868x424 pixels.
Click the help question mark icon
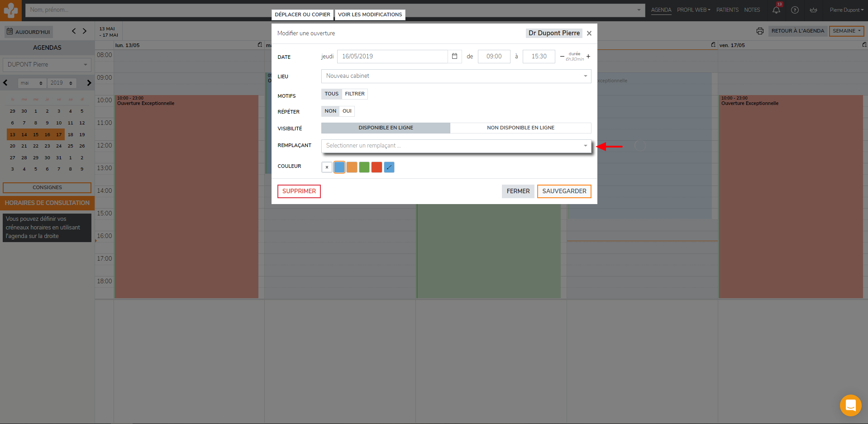tap(795, 10)
